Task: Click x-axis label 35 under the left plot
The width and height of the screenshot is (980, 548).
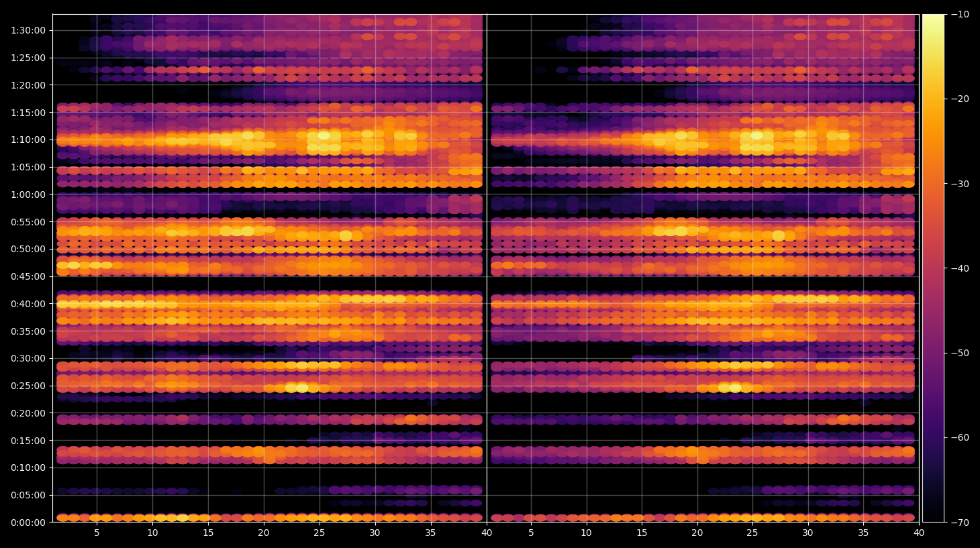Action: (x=430, y=533)
